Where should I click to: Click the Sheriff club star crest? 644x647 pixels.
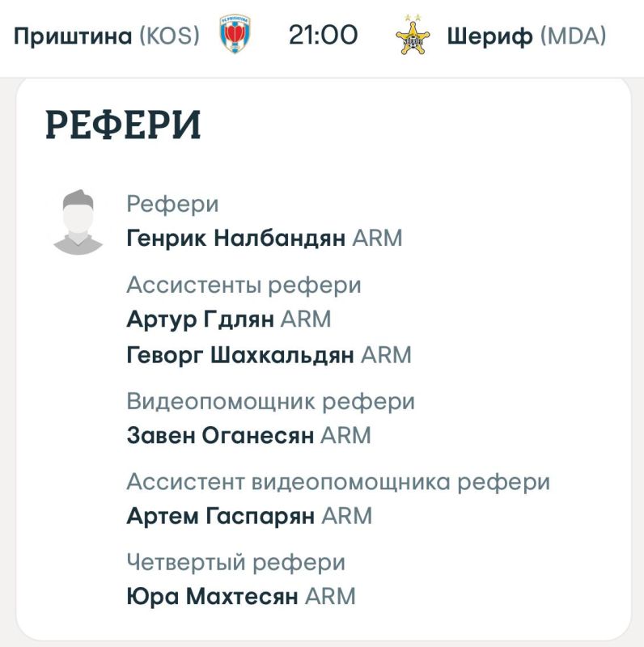[x=413, y=36]
